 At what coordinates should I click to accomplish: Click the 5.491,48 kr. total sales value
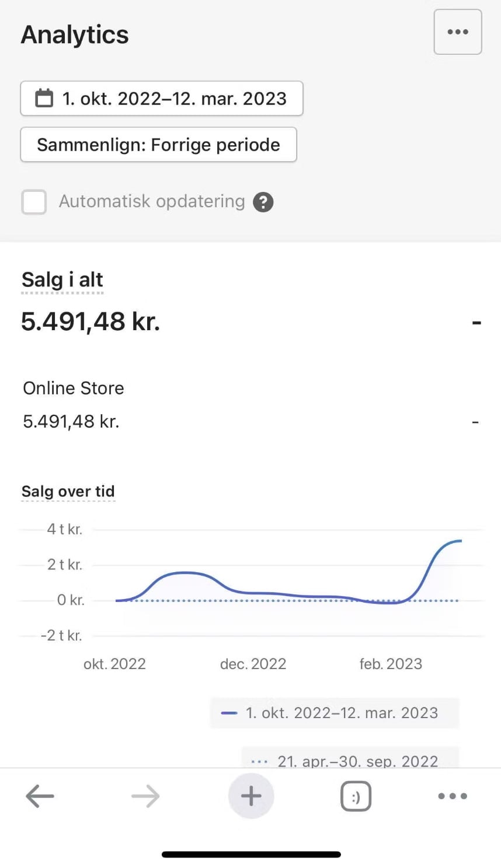[x=91, y=321]
